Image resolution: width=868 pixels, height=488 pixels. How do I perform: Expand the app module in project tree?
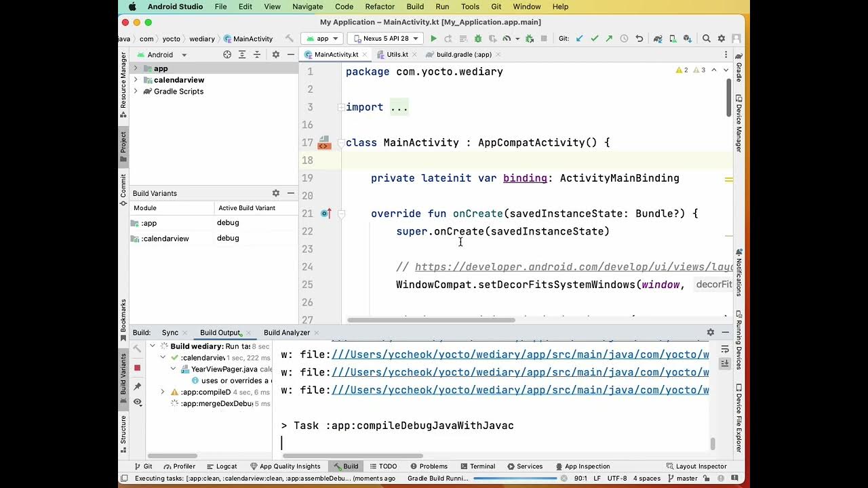tap(135, 68)
